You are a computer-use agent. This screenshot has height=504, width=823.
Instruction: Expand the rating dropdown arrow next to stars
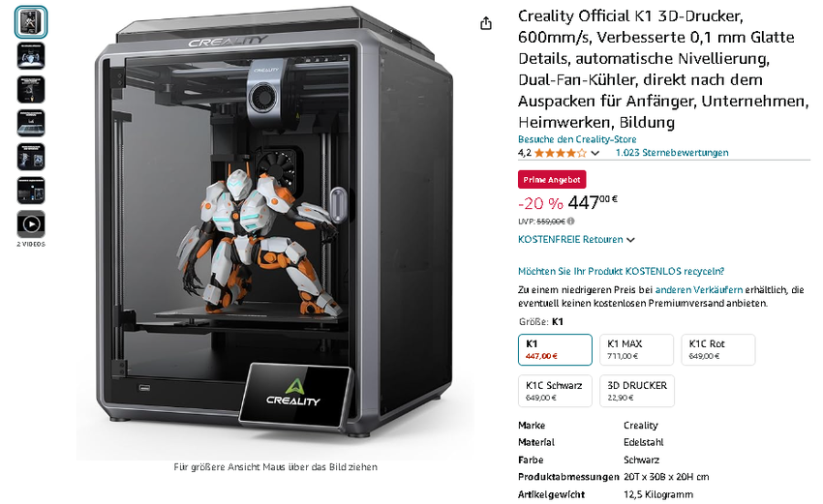coord(595,153)
